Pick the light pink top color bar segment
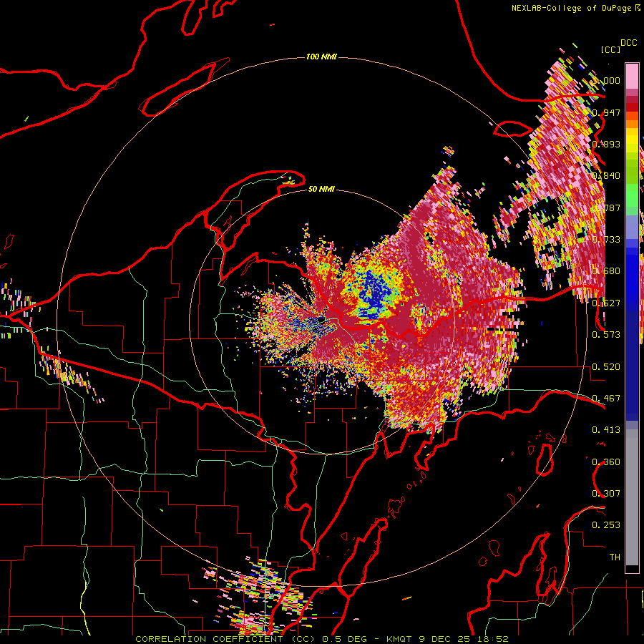This screenshot has height=644, width=644. tap(632, 77)
